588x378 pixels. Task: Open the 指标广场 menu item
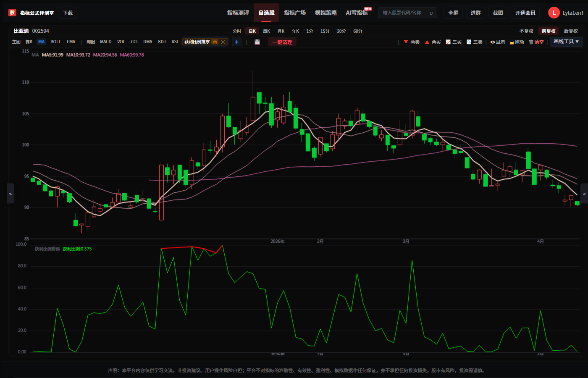[295, 13]
